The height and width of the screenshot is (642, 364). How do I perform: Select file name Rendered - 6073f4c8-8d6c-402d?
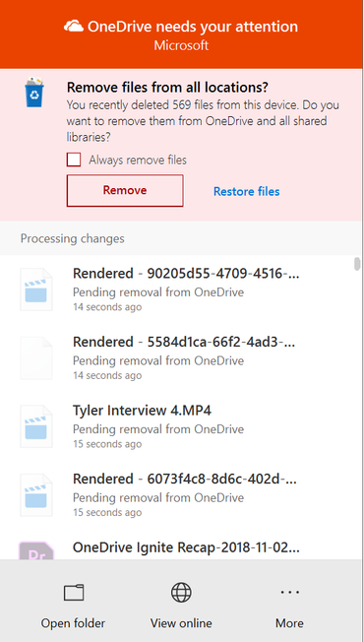[x=185, y=479]
